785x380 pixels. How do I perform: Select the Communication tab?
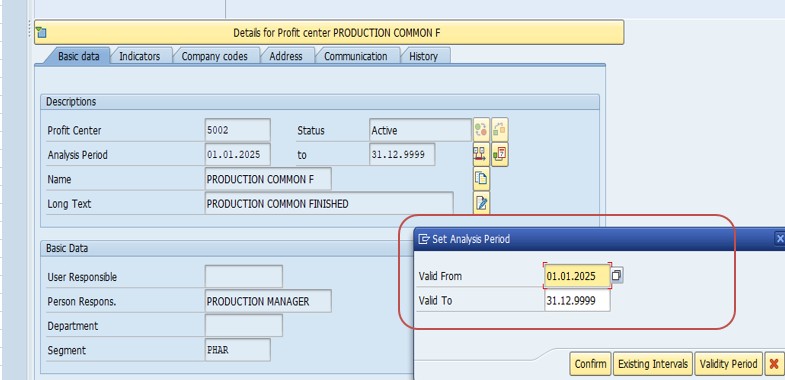point(355,56)
